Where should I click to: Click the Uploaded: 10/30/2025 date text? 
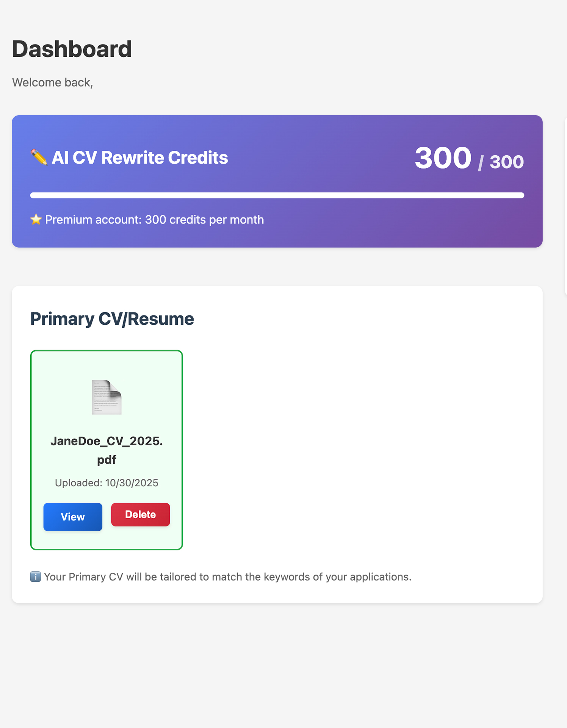tap(107, 483)
